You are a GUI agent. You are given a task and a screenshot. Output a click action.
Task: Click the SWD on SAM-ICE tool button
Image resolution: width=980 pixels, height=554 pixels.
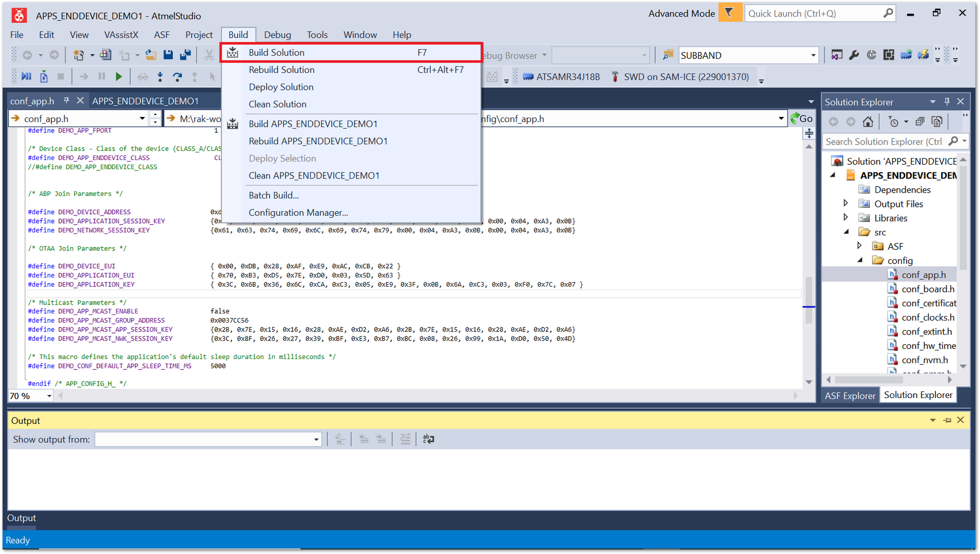(x=680, y=76)
